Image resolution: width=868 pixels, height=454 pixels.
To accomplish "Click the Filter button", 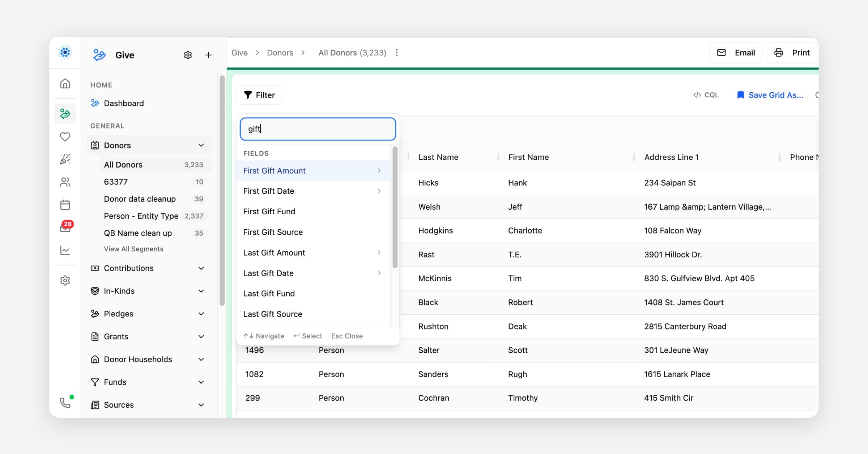I will click(x=259, y=95).
